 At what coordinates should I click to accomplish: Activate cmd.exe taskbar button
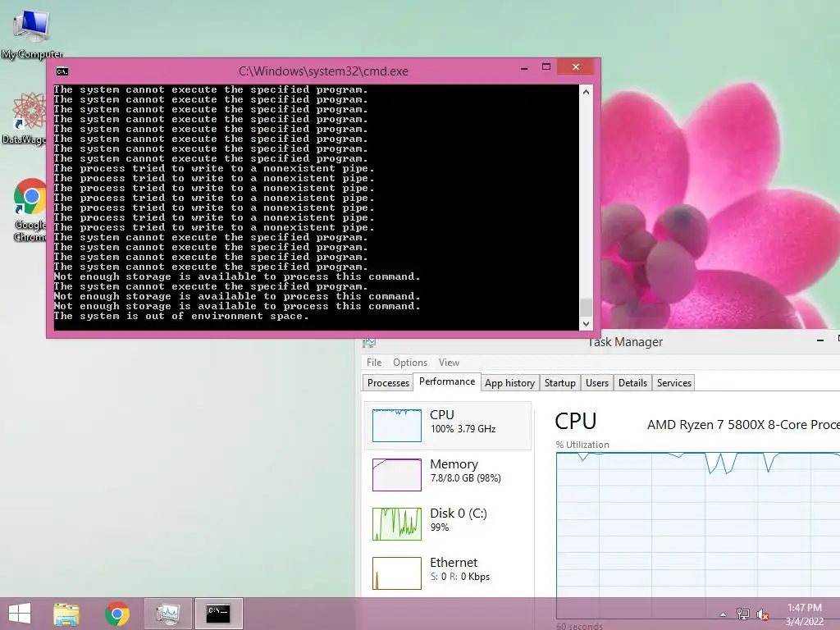click(218, 614)
